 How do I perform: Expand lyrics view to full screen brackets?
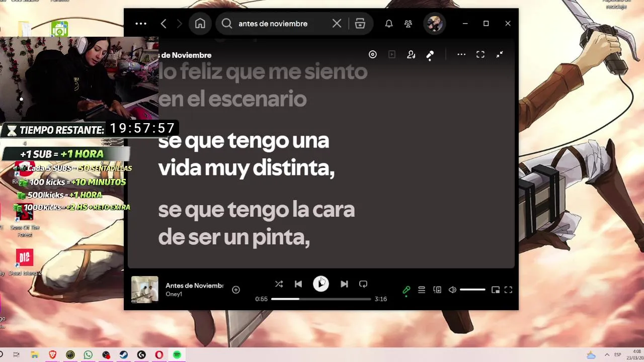pyautogui.click(x=480, y=54)
